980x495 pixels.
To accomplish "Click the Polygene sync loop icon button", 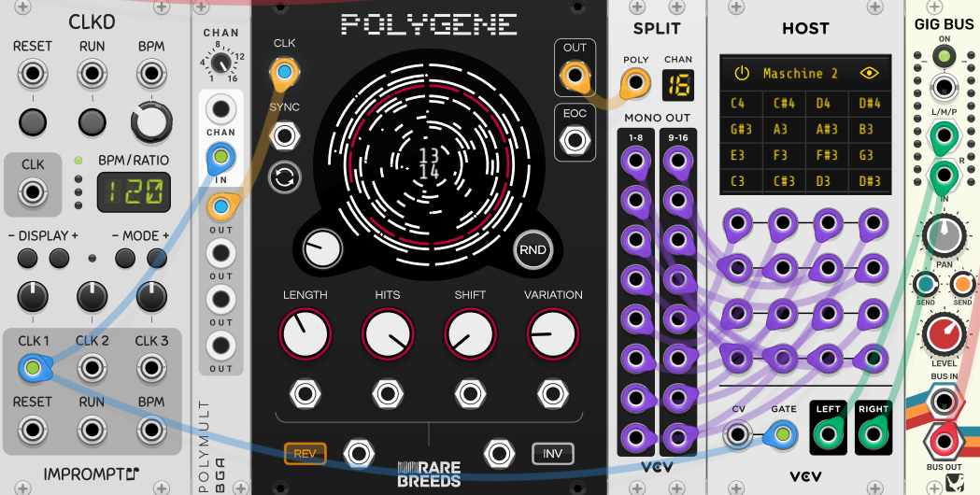I will pyautogui.click(x=285, y=177).
